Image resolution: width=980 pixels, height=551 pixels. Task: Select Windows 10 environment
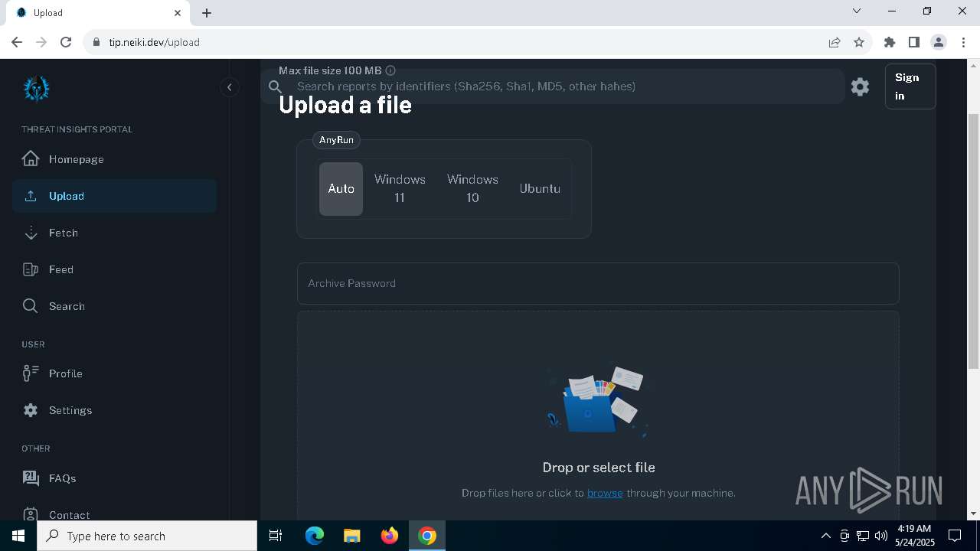[x=472, y=188]
